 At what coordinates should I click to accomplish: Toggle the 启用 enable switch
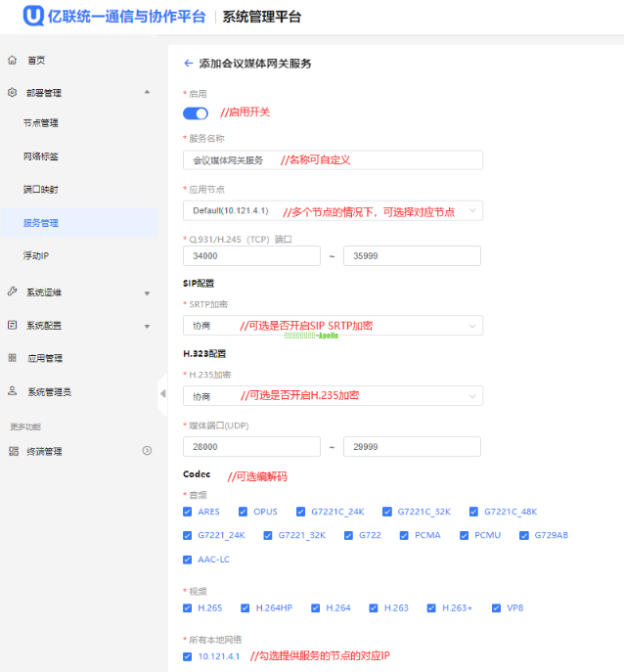(x=196, y=112)
